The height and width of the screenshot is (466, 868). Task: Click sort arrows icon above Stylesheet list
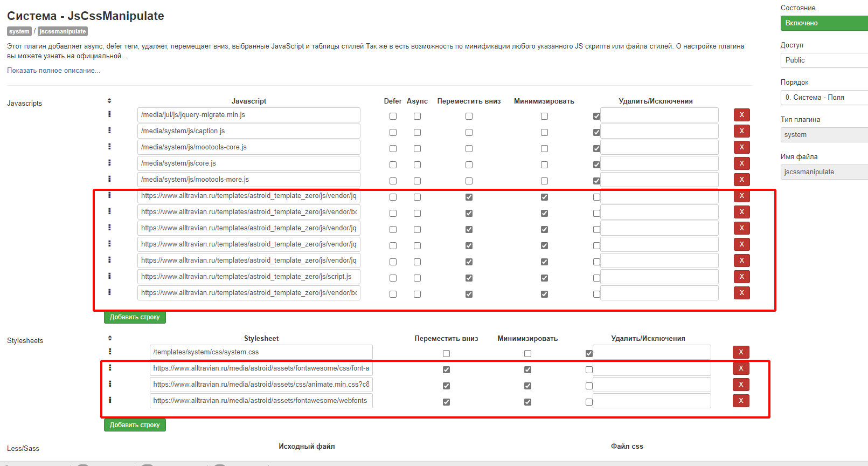110,338
